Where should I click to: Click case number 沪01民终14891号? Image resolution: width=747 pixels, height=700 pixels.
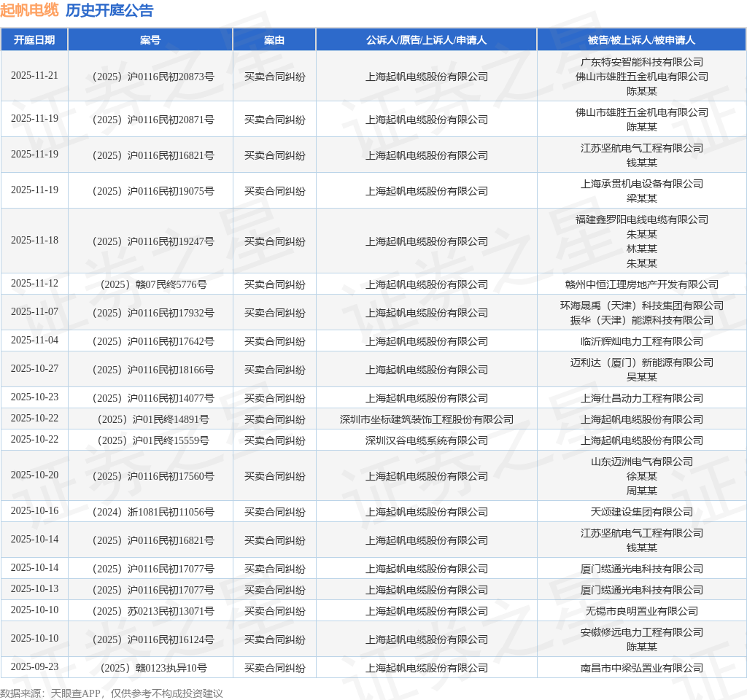point(153,419)
